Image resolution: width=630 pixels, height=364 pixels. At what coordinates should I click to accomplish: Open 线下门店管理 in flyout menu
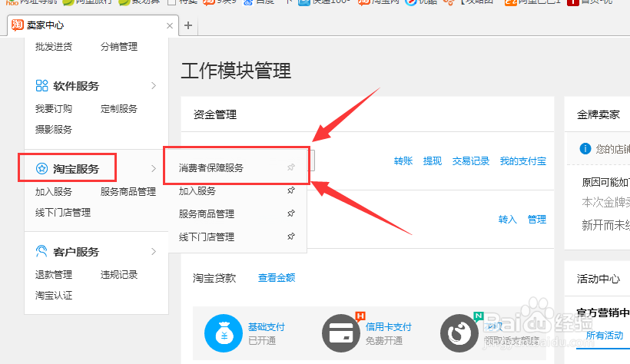207,237
